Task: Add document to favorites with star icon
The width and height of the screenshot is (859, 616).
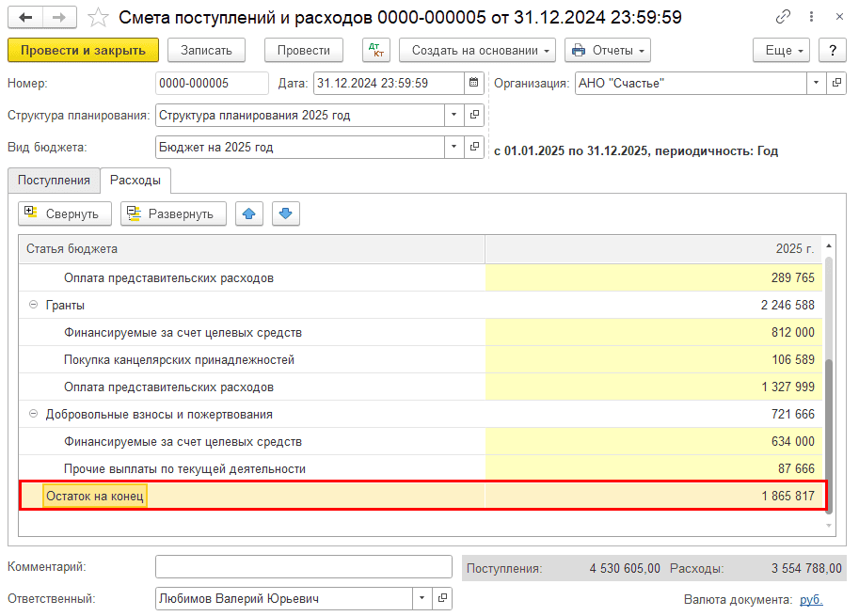Action: 97,18
